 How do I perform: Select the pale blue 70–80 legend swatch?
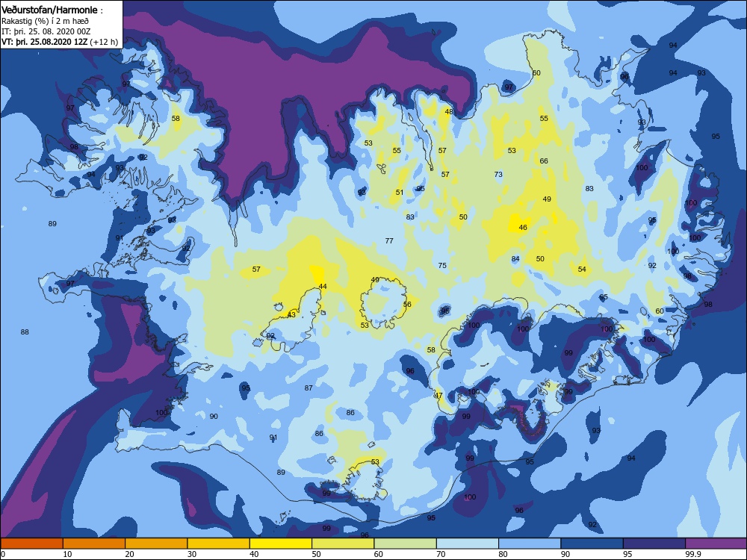(468, 544)
